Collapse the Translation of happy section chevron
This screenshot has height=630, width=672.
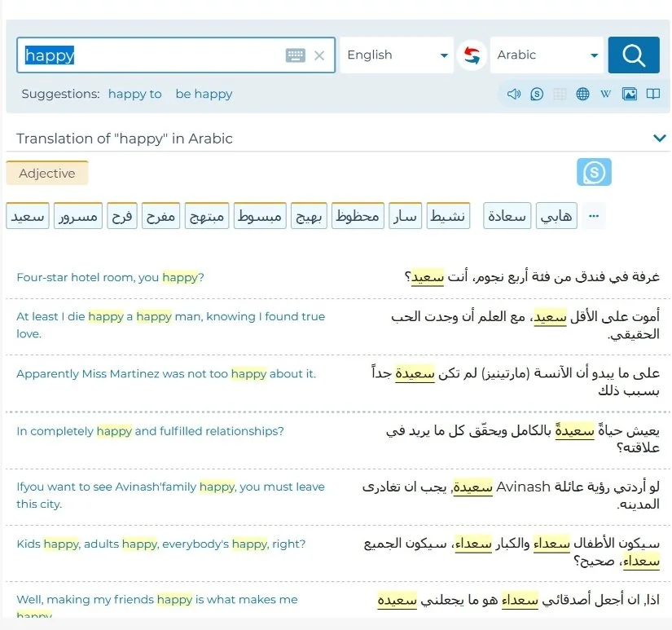click(660, 138)
